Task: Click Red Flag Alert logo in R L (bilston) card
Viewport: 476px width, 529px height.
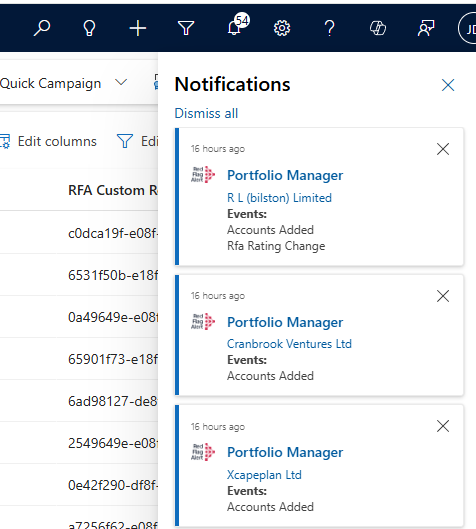Action: tap(203, 174)
